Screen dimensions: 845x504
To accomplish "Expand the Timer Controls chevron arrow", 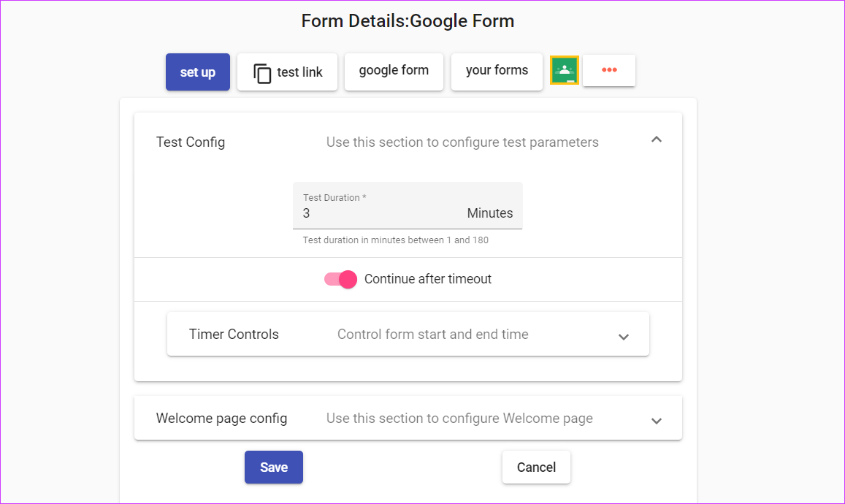I will coord(624,337).
